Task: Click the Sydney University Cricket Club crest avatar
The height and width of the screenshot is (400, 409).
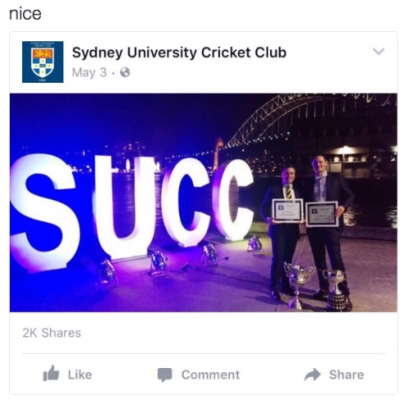Action: pos(43,62)
